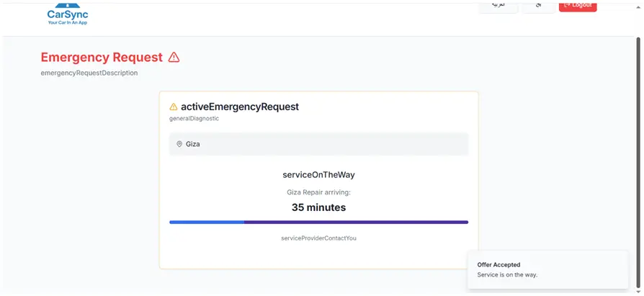644x296 pixels.
Task: Click the blue filled part of progress bar
Action: (x=206, y=223)
